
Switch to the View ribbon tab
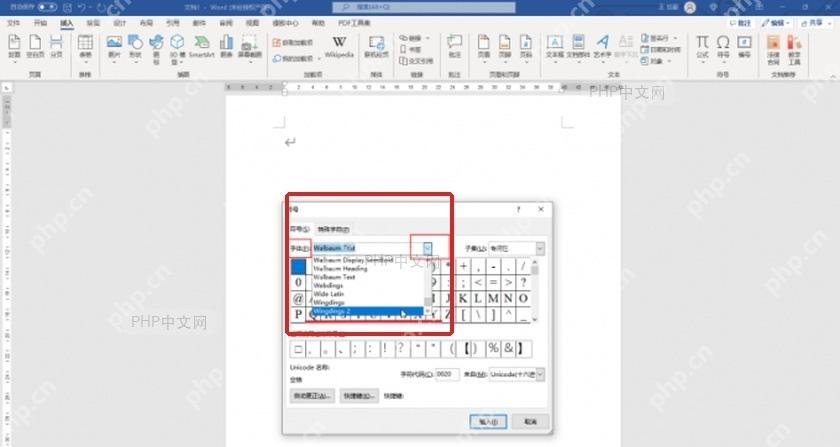(252, 23)
